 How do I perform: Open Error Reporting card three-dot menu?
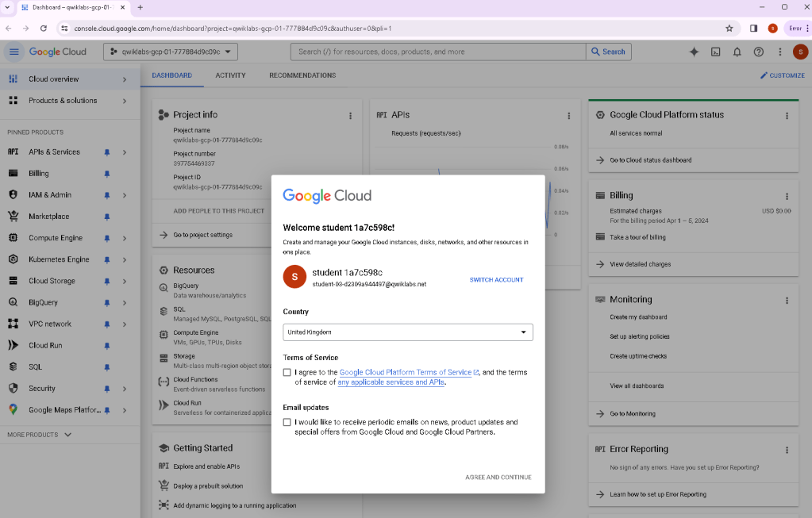click(x=787, y=451)
